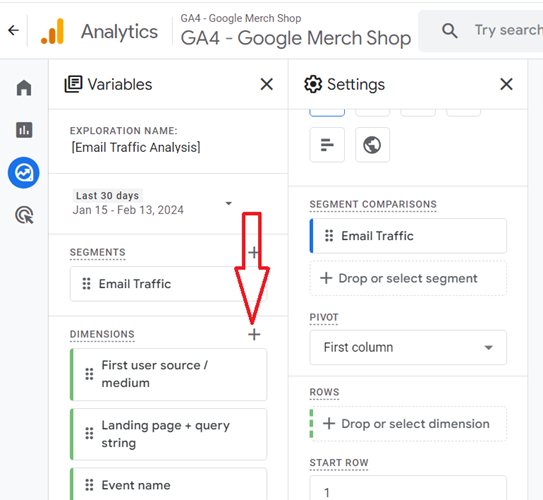
Task: Open Advertising in the left navigation
Action: (x=24, y=215)
